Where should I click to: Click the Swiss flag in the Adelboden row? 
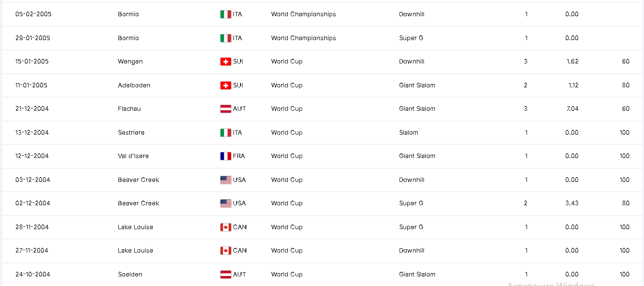coord(226,85)
